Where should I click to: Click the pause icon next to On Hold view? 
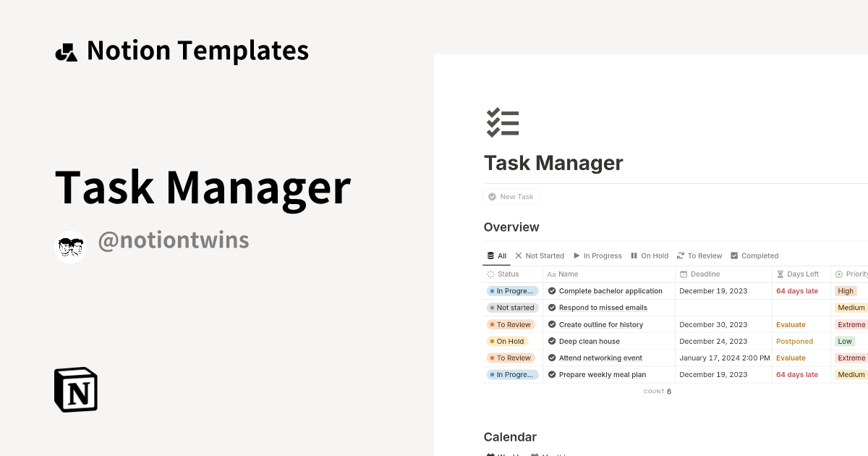[633, 256]
